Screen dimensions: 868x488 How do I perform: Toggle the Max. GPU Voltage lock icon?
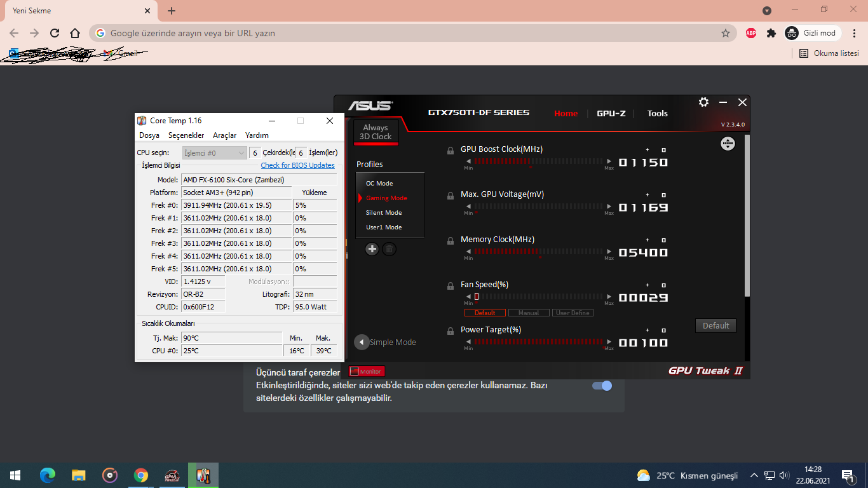click(x=451, y=195)
